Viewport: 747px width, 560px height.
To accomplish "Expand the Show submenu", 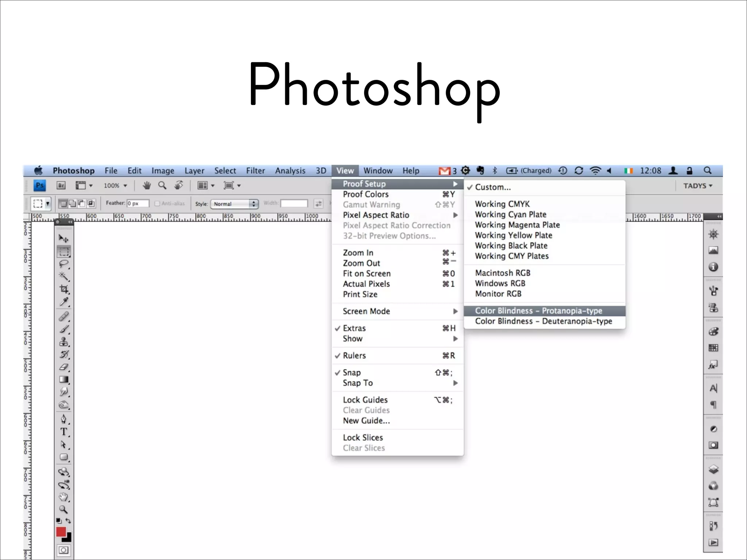I will (x=398, y=339).
